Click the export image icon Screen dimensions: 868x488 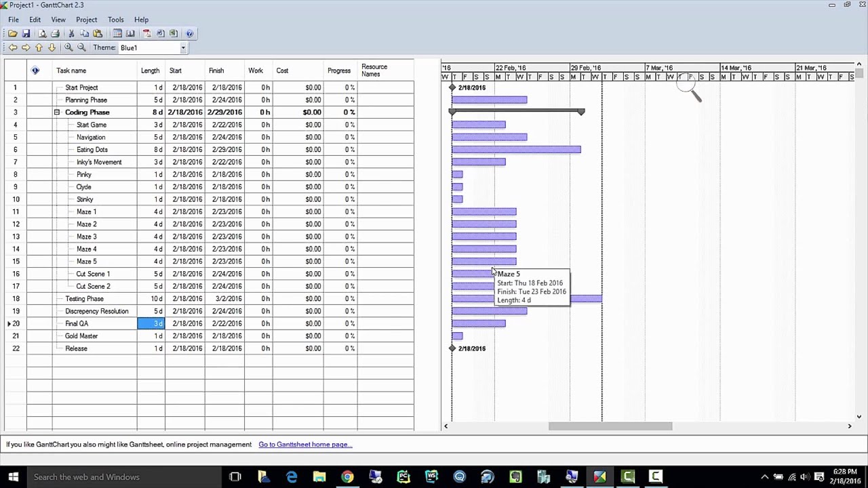[160, 33]
